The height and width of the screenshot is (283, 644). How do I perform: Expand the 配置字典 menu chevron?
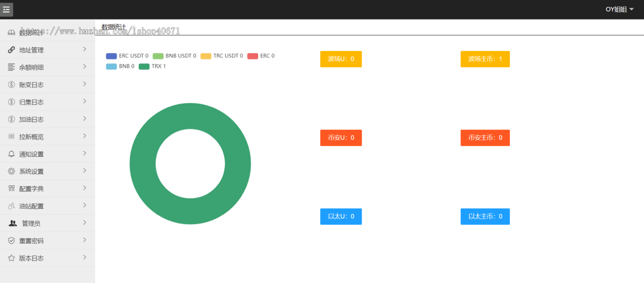click(85, 188)
